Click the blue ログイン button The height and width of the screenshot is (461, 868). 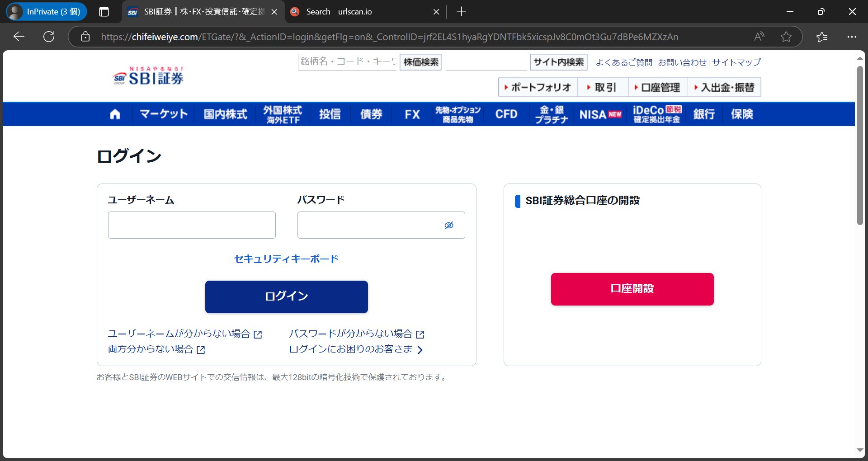[x=287, y=296]
